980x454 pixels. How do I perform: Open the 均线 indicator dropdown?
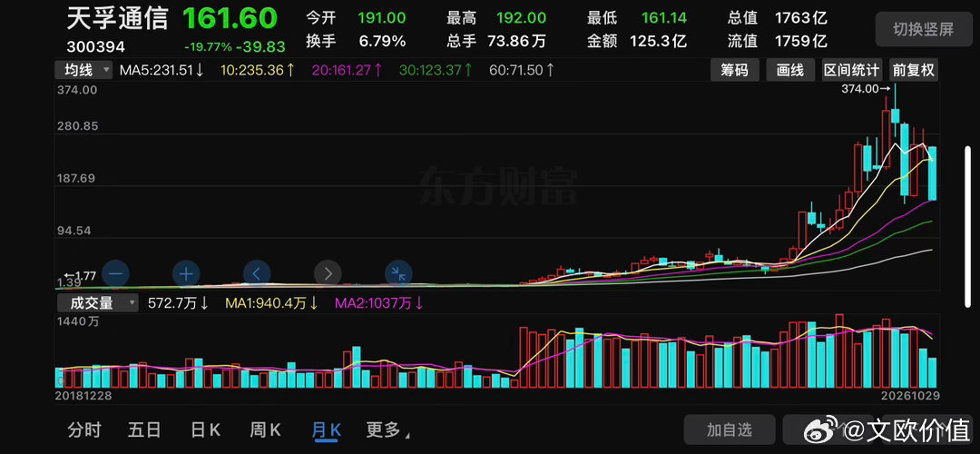83,70
